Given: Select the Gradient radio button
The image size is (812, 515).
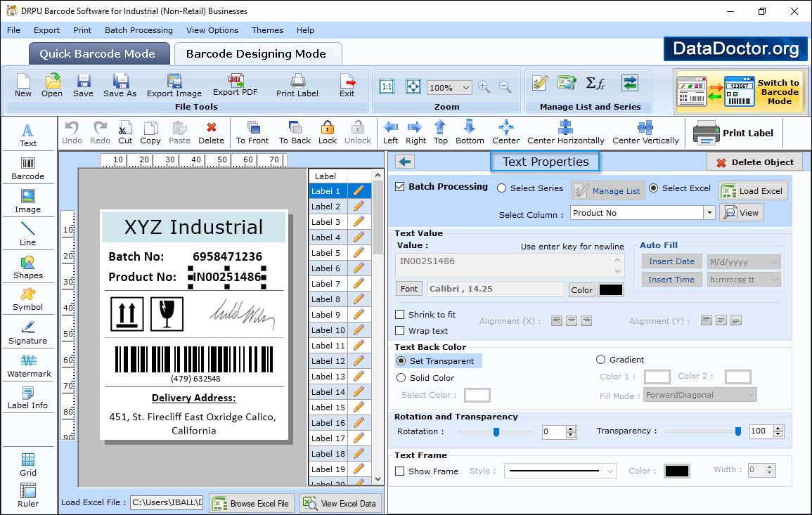Looking at the screenshot, I should pyautogui.click(x=600, y=360).
